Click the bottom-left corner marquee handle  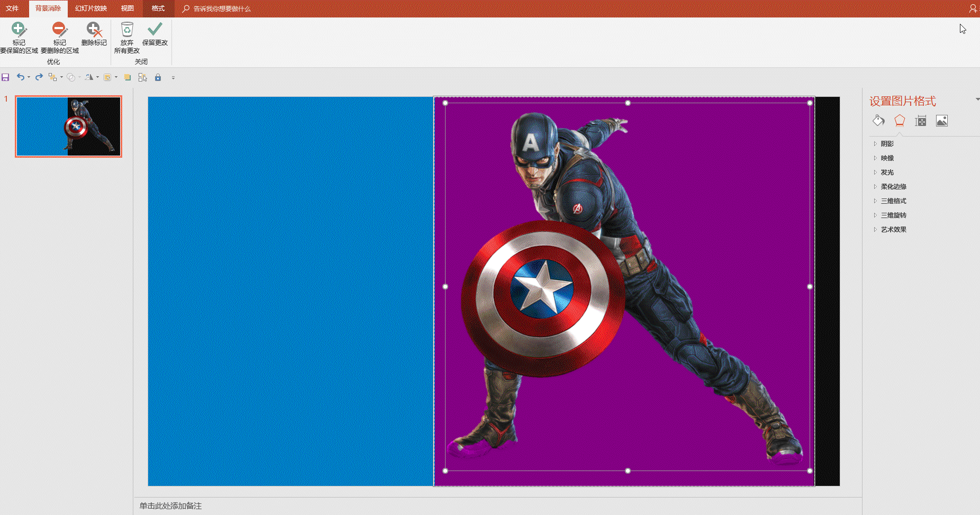(x=445, y=471)
